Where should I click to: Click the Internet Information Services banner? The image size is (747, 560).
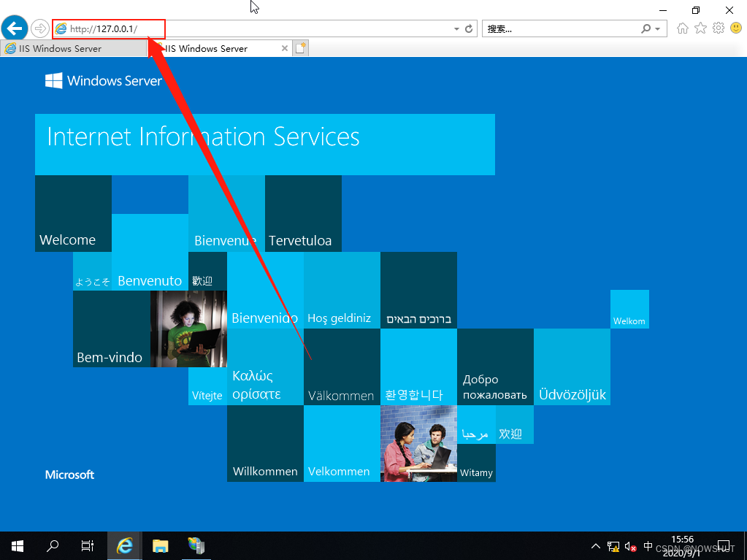[264, 144]
